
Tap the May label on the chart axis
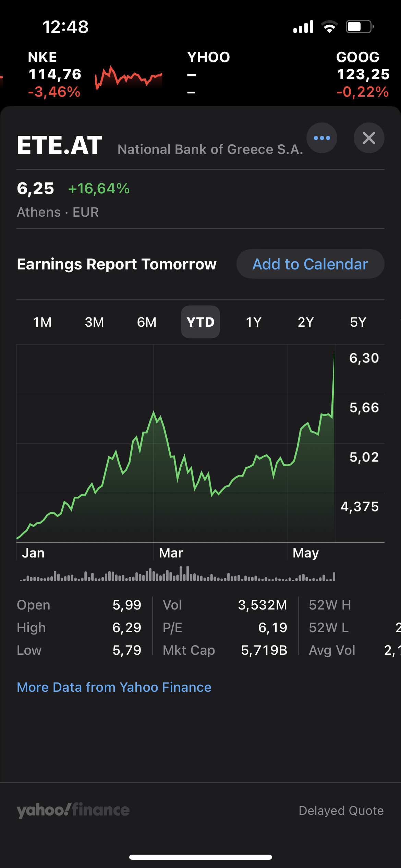tap(306, 553)
